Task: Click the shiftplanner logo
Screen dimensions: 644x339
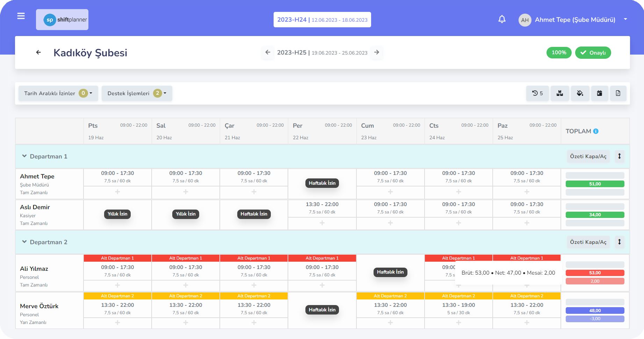Action: click(62, 20)
